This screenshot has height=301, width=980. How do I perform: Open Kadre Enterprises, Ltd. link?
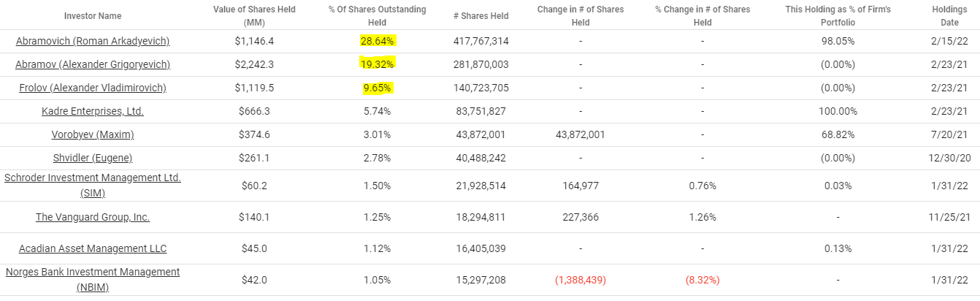pos(93,111)
